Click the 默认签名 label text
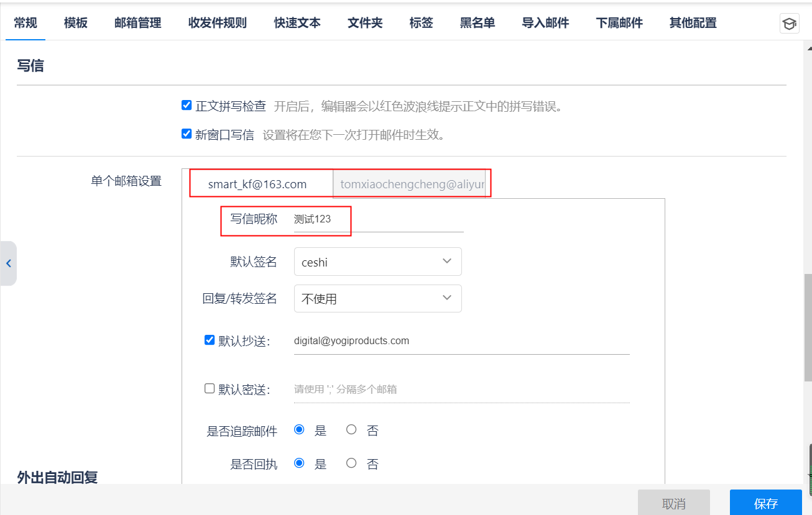Screen dimensions: 812x515 pos(254,262)
